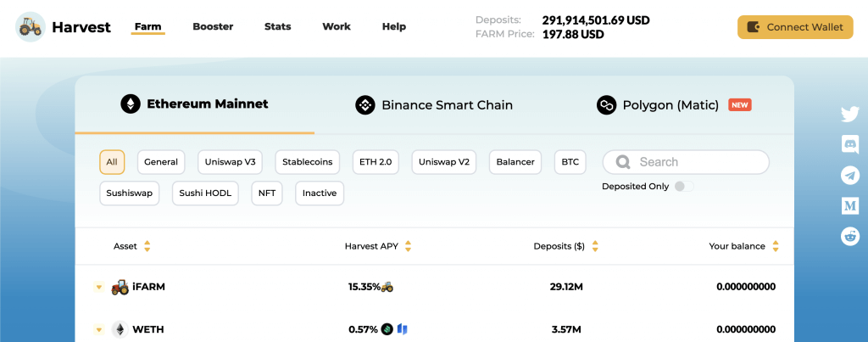Click the NEW badge on Polygon
Image resolution: width=868 pixels, height=342 pixels.
(x=739, y=104)
